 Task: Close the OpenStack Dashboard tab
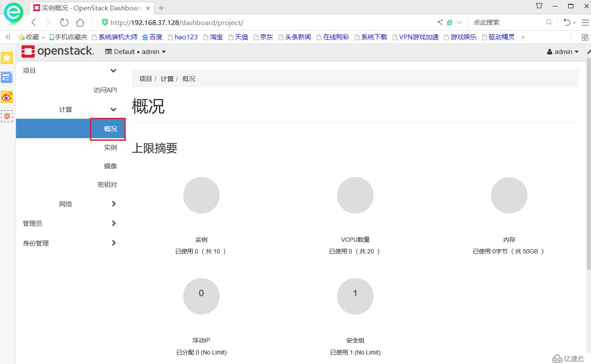(x=149, y=8)
